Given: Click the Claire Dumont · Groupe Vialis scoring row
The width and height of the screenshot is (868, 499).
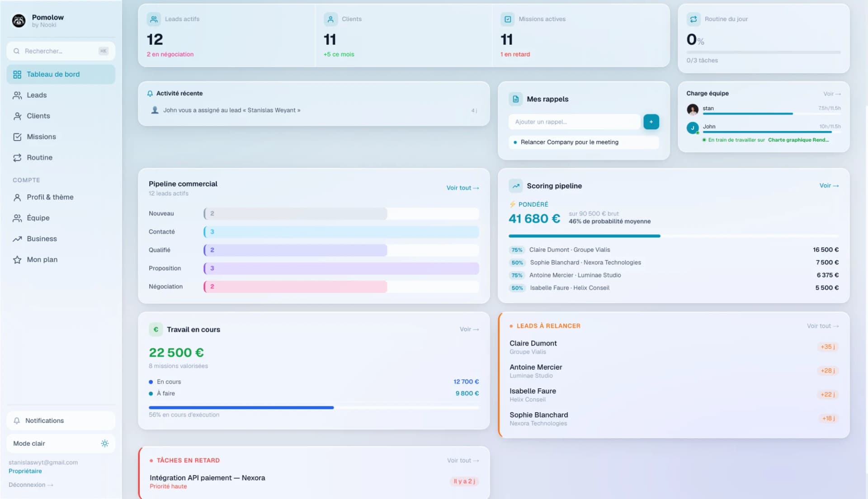Looking at the screenshot, I should coord(674,250).
